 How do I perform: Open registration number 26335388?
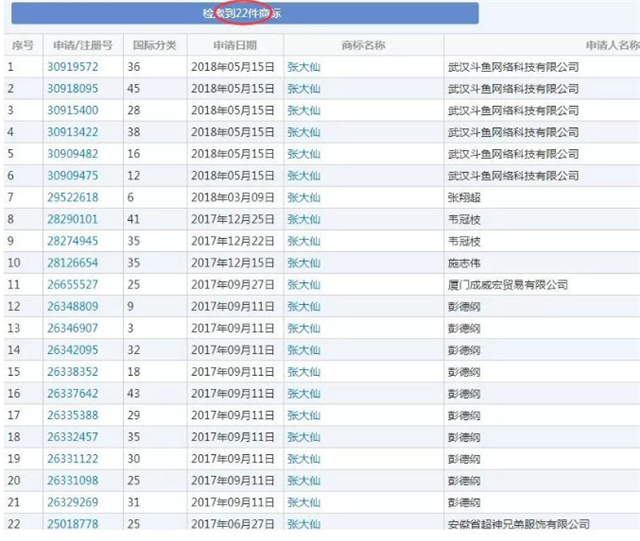pos(73,415)
